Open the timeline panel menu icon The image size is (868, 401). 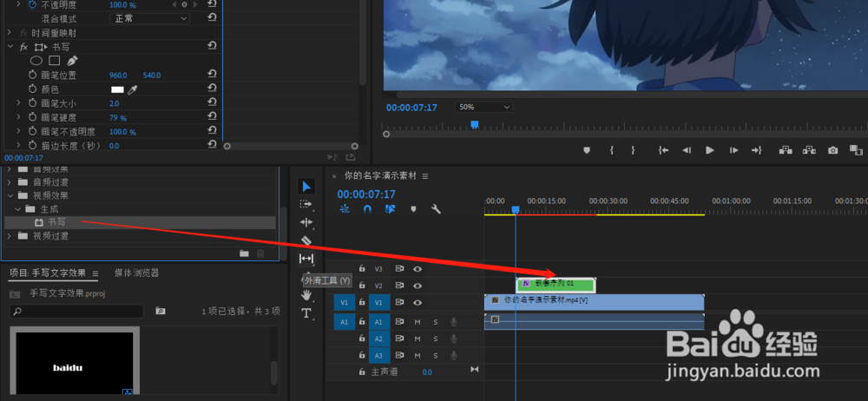[425, 176]
